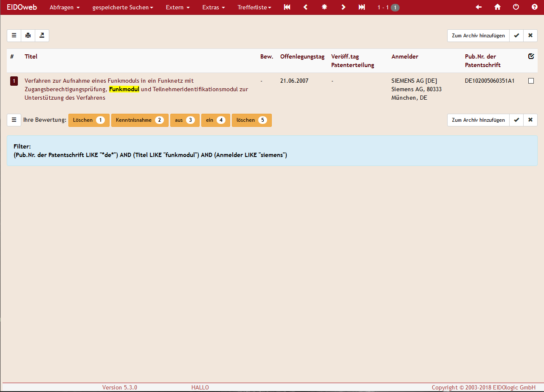Open the Extras dropdown menu
The image size is (544, 392).
pos(214,7)
